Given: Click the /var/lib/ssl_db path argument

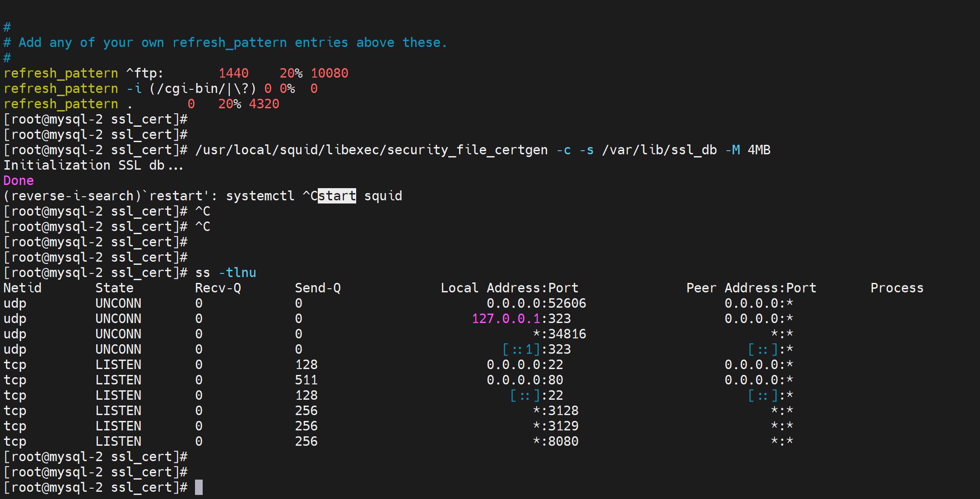Looking at the screenshot, I should [x=659, y=150].
